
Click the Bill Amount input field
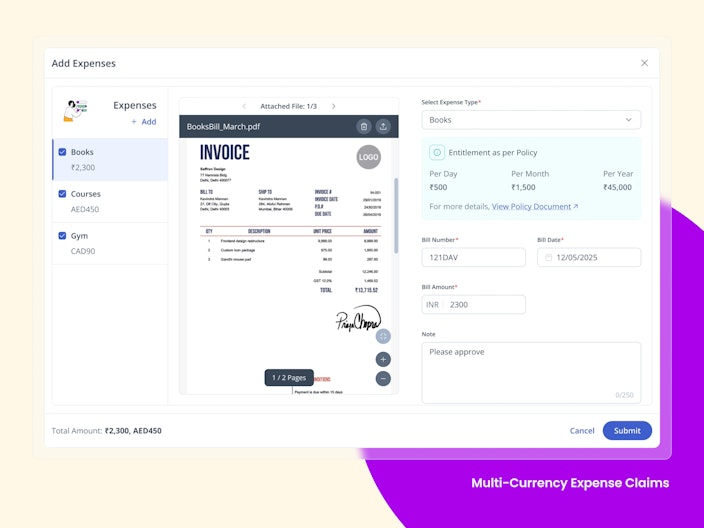[x=474, y=304]
